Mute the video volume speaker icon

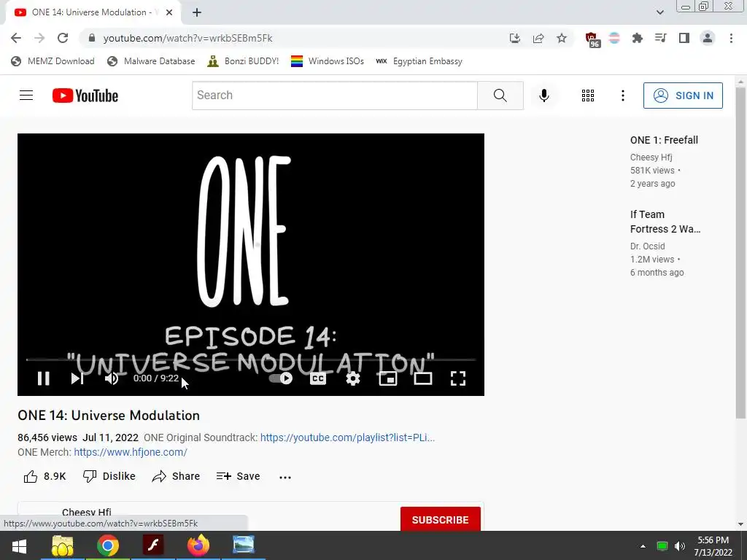point(112,378)
